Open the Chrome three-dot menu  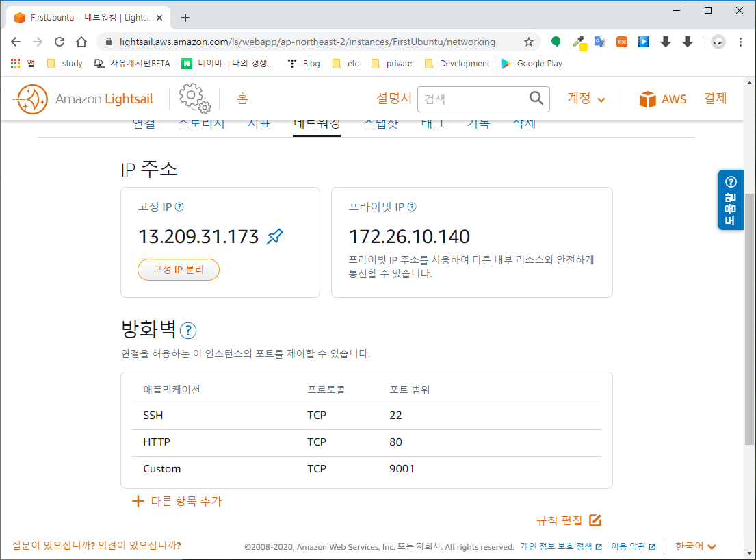coord(740,42)
